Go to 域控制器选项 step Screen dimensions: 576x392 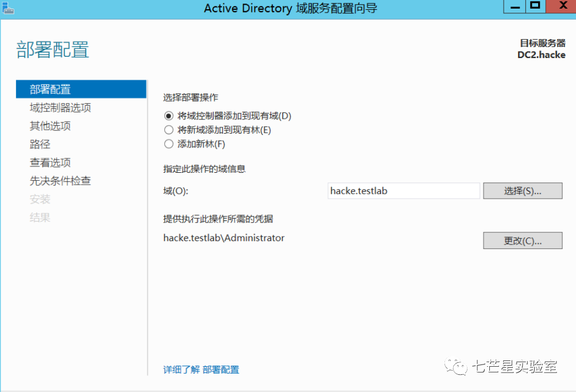click(x=60, y=107)
